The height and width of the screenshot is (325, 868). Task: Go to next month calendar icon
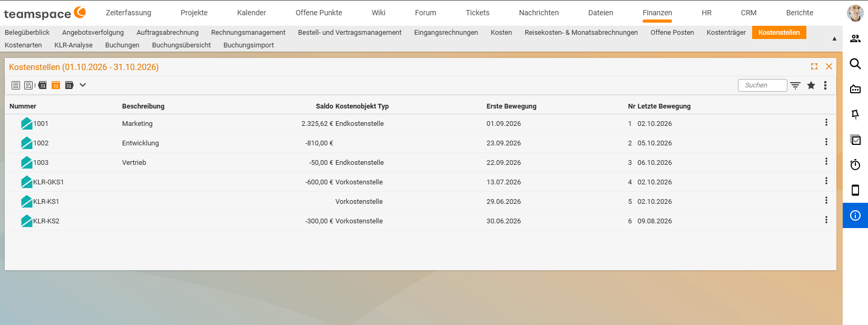point(69,85)
